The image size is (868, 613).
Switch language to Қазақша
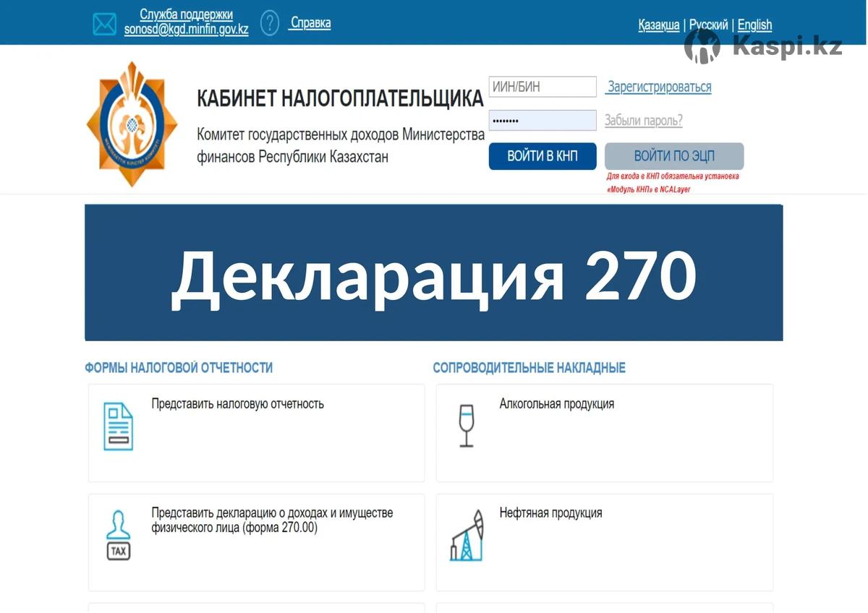658,25
